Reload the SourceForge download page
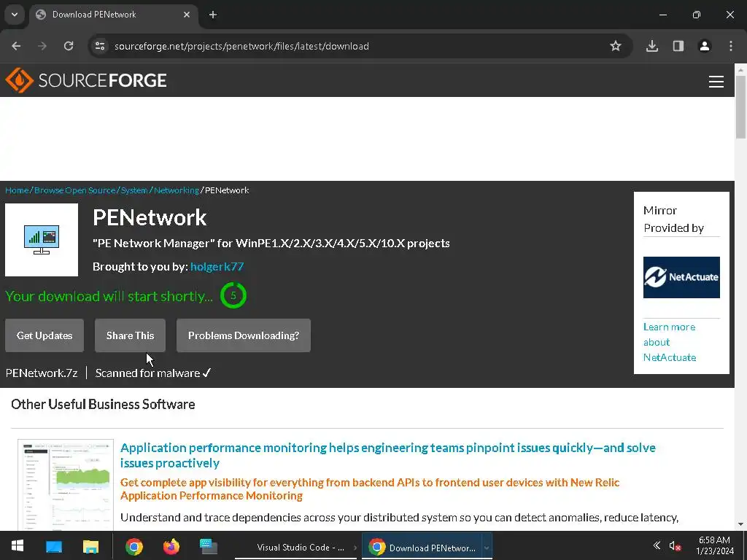Image resolution: width=747 pixels, height=560 pixels. (x=69, y=46)
